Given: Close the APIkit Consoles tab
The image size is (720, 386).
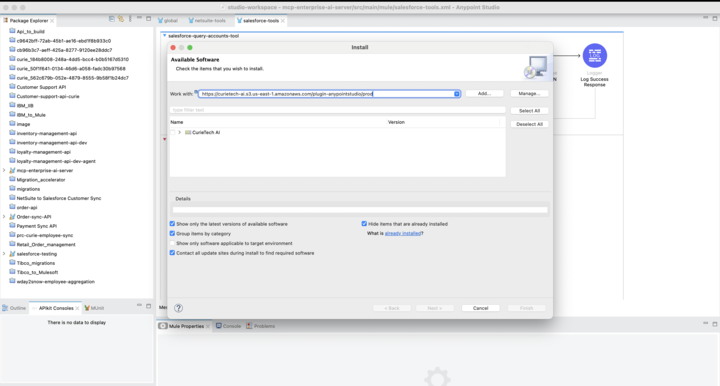Looking at the screenshot, I should [x=77, y=308].
